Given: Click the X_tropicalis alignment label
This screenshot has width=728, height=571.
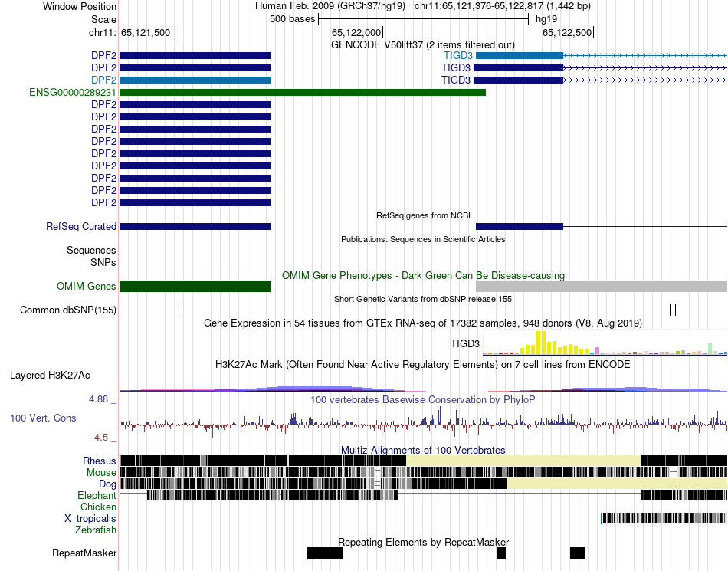Looking at the screenshot, I should pos(90,519).
